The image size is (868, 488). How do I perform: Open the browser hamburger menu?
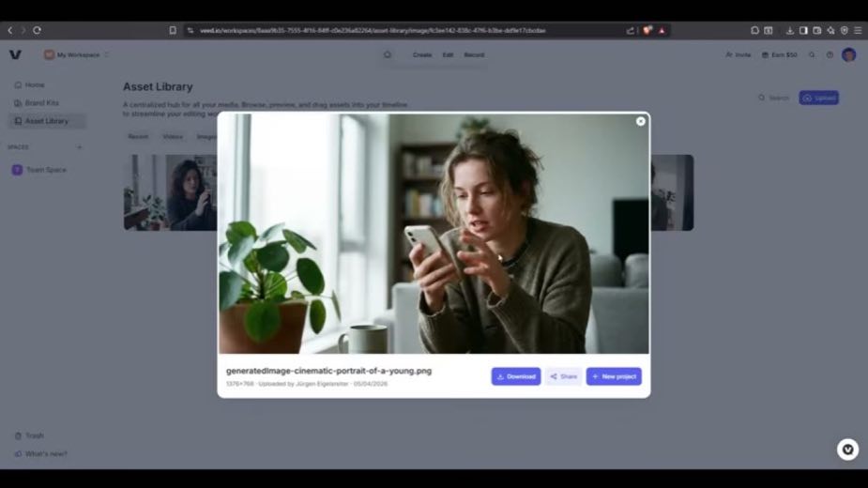[x=858, y=30]
